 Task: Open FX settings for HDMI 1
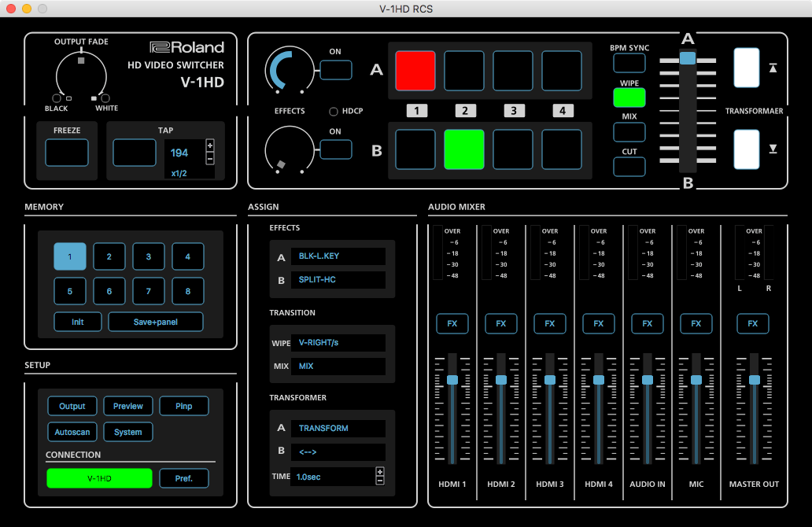click(x=452, y=323)
